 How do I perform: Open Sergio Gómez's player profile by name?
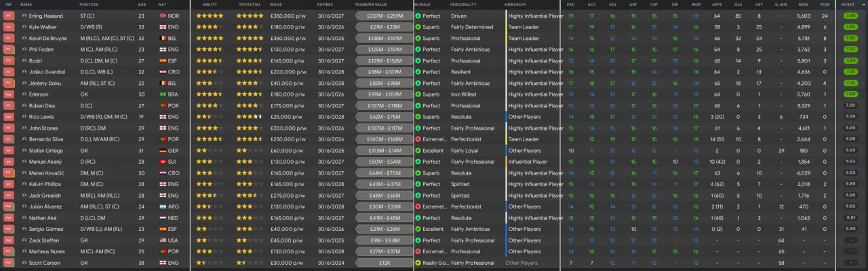(46, 229)
